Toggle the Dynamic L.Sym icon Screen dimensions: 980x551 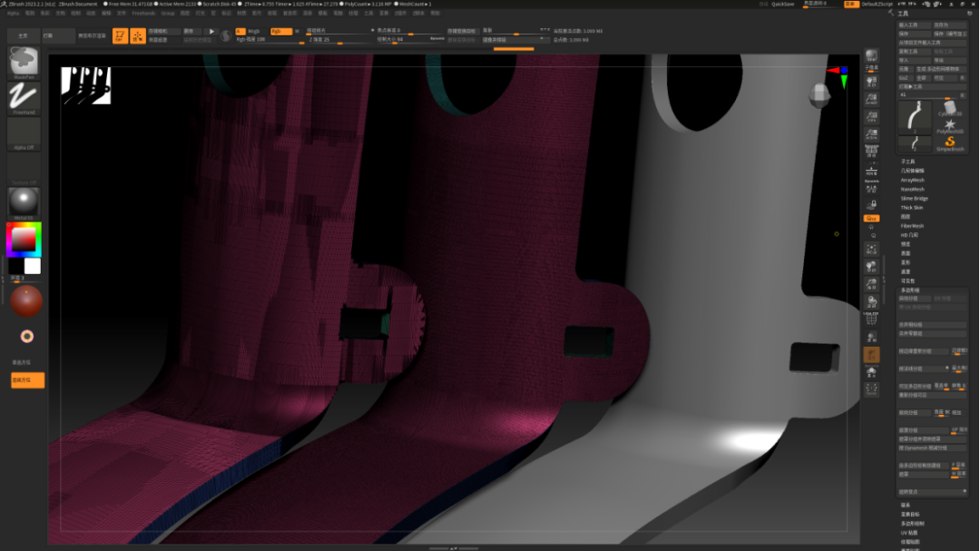(871, 187)
